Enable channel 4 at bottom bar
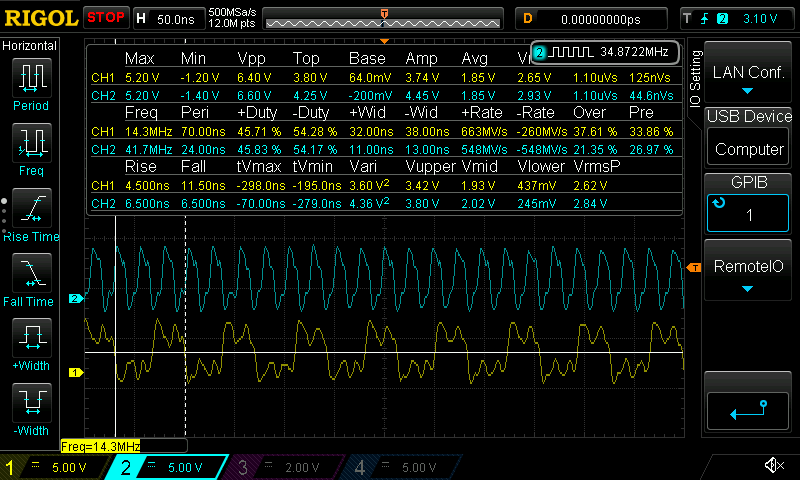Viewport: 800px width, 480px height. (x=400, y=466)
